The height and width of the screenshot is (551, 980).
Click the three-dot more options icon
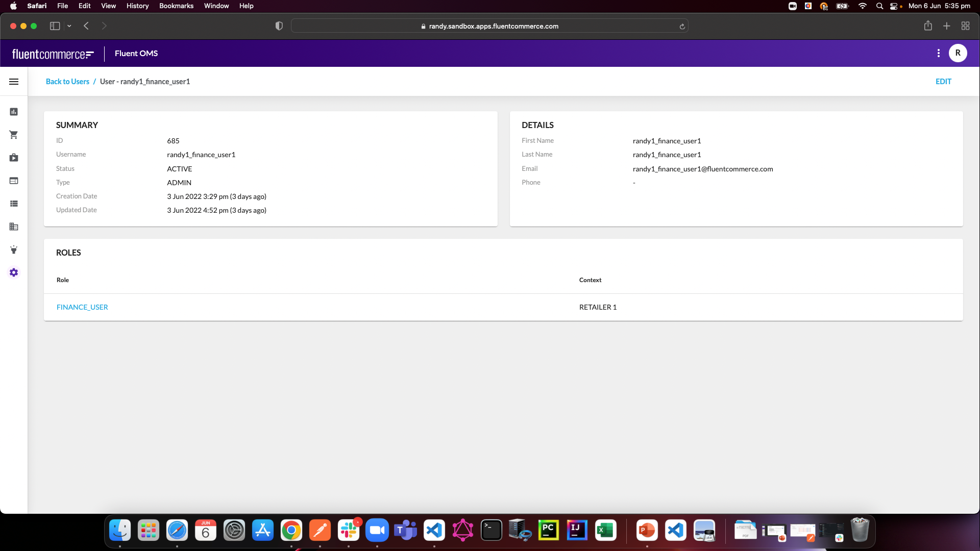click(938, 53)
